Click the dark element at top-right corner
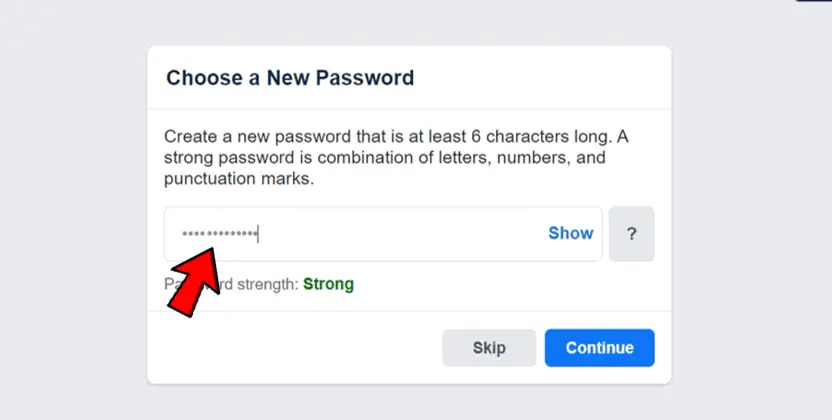 [x=814, y=1]
